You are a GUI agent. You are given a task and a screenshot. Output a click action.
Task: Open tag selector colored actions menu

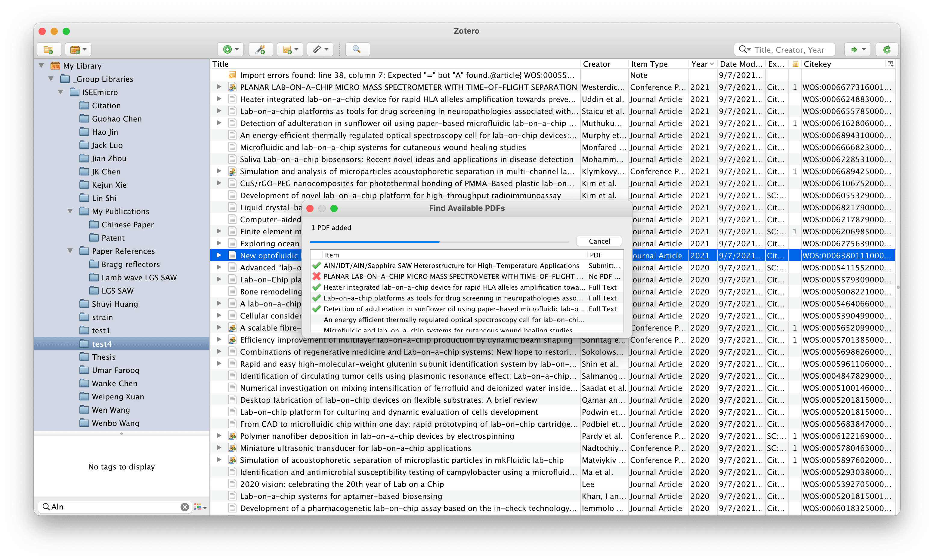200,507
